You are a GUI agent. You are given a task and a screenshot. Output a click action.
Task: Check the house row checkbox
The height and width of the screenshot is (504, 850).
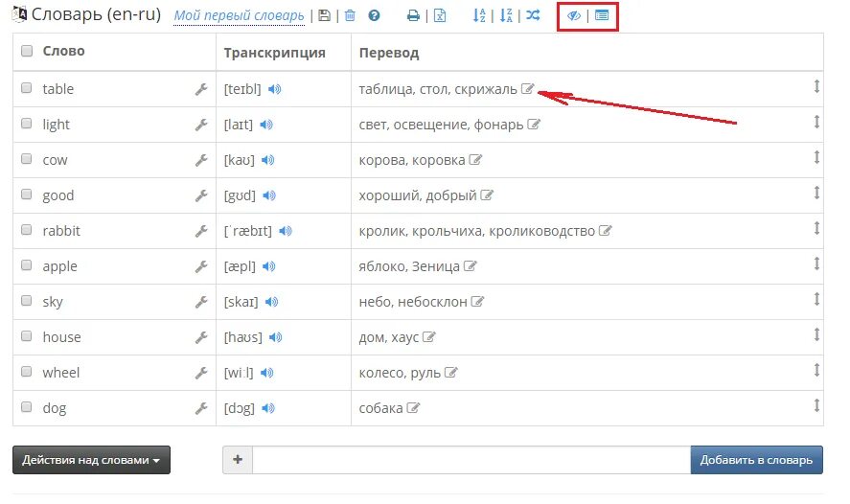pyautogui.click(x=27, y=336)
